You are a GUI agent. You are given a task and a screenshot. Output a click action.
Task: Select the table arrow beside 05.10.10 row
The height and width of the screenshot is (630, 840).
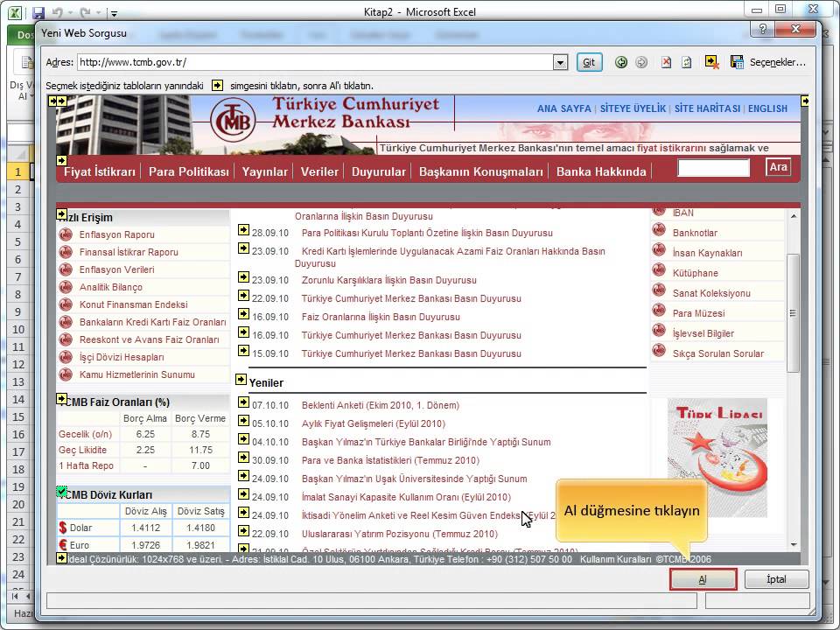[x=243, y=420]
